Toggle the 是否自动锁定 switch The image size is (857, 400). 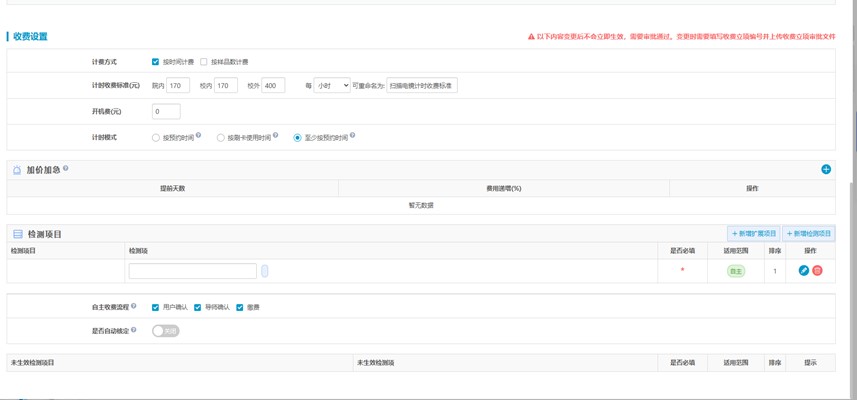(x=166, y=331)
